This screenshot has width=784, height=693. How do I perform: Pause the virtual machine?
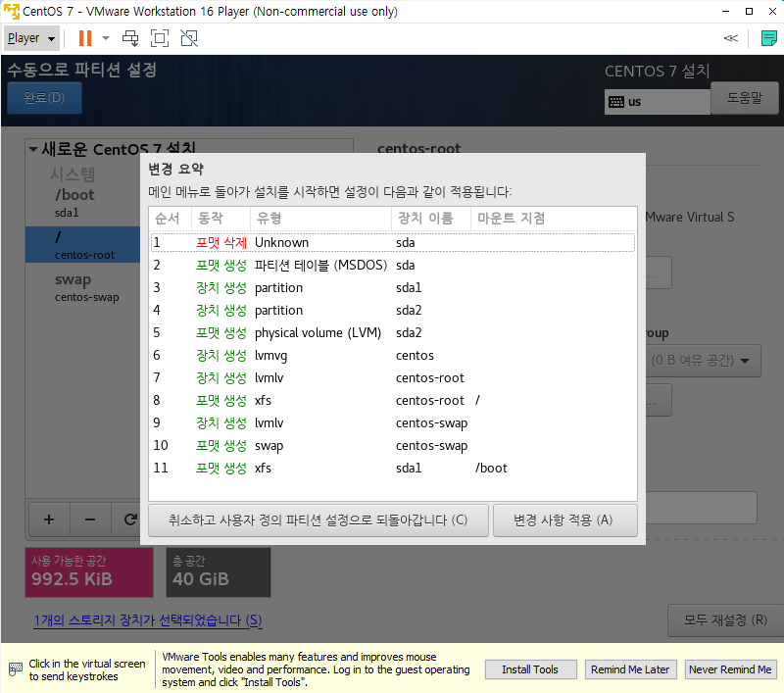pos(85,38)
